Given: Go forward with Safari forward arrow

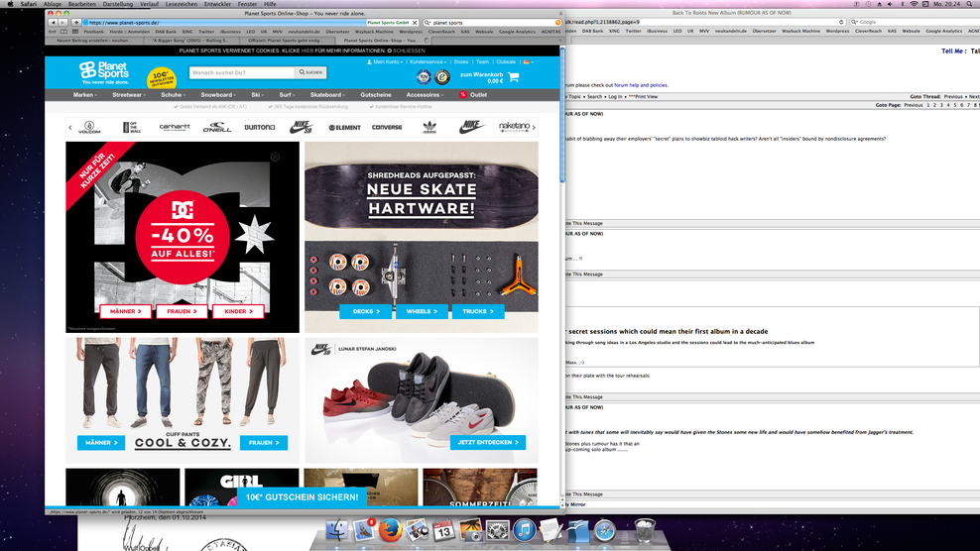Looking at the screenshot, I should (x=62, y=23).
